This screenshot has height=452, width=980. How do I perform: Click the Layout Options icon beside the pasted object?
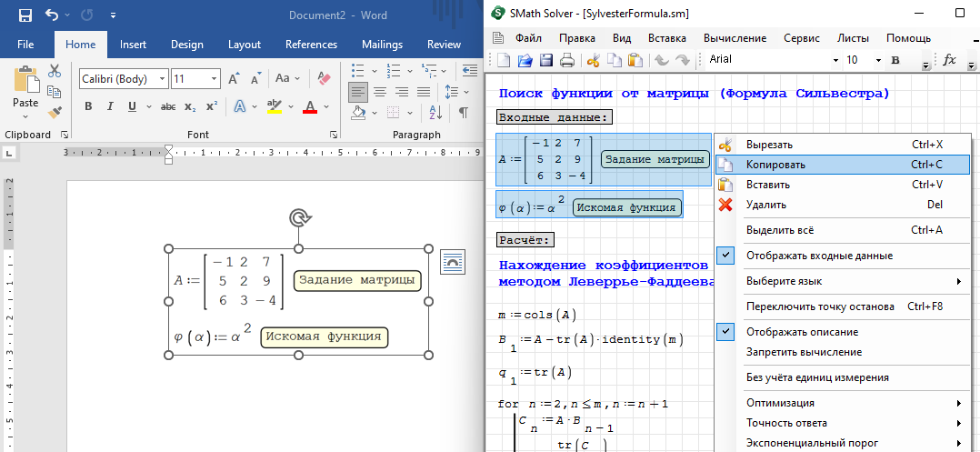click(x=452, y=262)
